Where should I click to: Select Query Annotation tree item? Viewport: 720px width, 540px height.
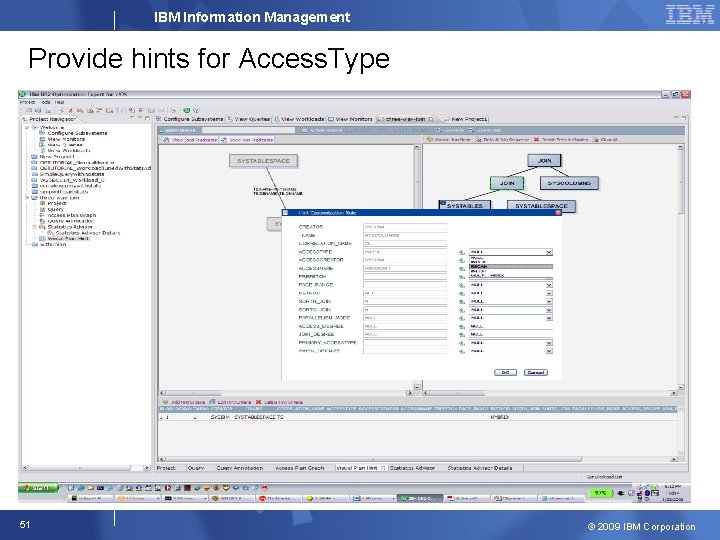tap(71, 221)
